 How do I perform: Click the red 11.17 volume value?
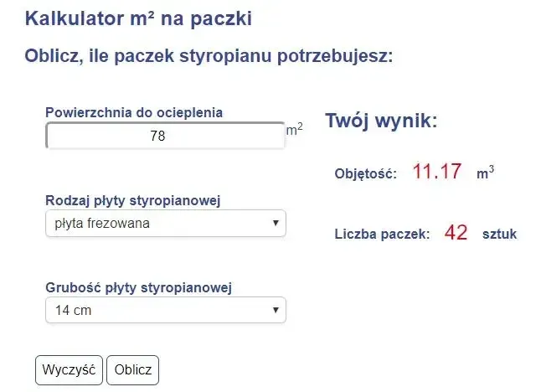pyautogui.click(x=436, y=173)
